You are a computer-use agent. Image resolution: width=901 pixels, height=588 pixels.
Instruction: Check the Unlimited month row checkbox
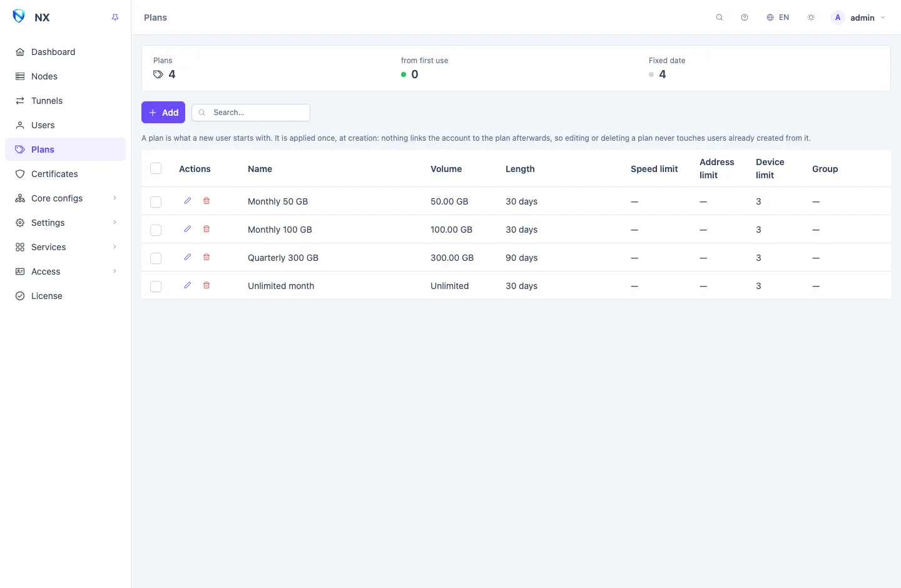(x=156, y=286)
